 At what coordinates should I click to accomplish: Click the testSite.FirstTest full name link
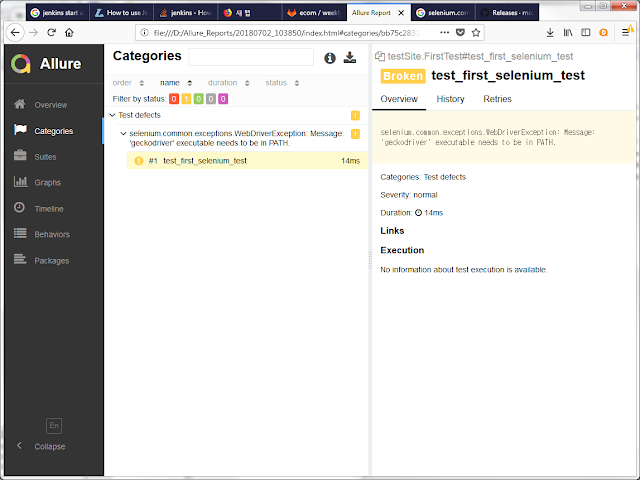tap(480, 56)
